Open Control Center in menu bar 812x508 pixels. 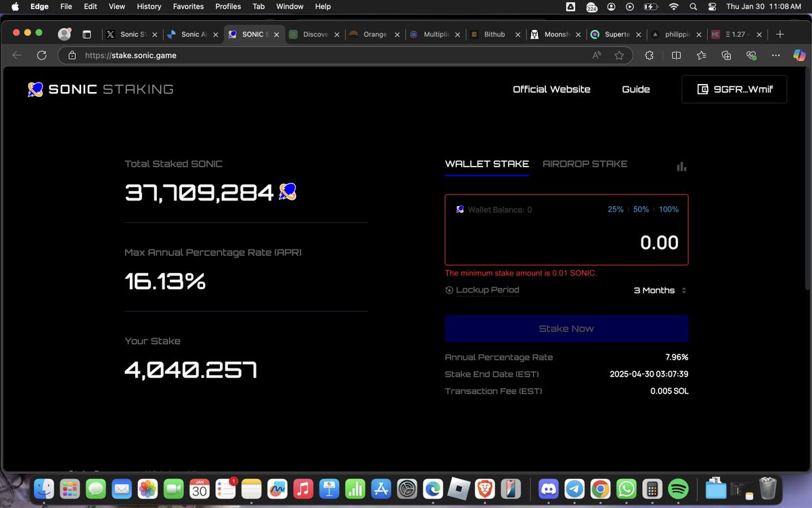712,6
